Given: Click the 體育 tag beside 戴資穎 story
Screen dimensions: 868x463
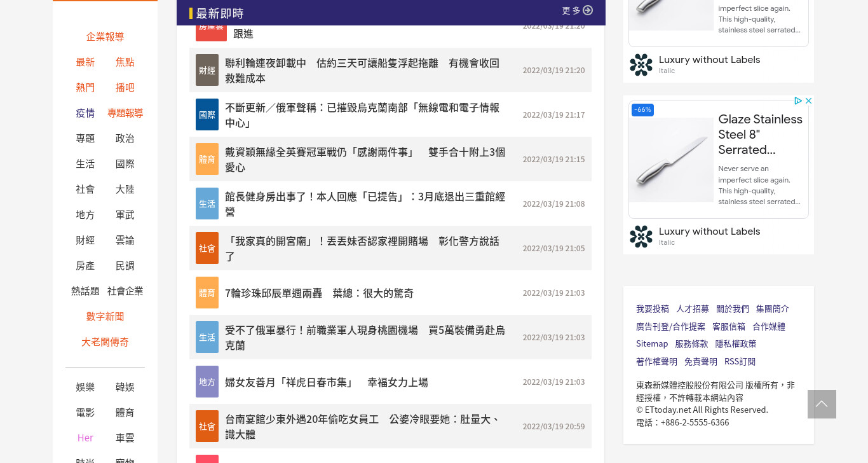Looking at the screenshot, I should (x=207, y=159).
